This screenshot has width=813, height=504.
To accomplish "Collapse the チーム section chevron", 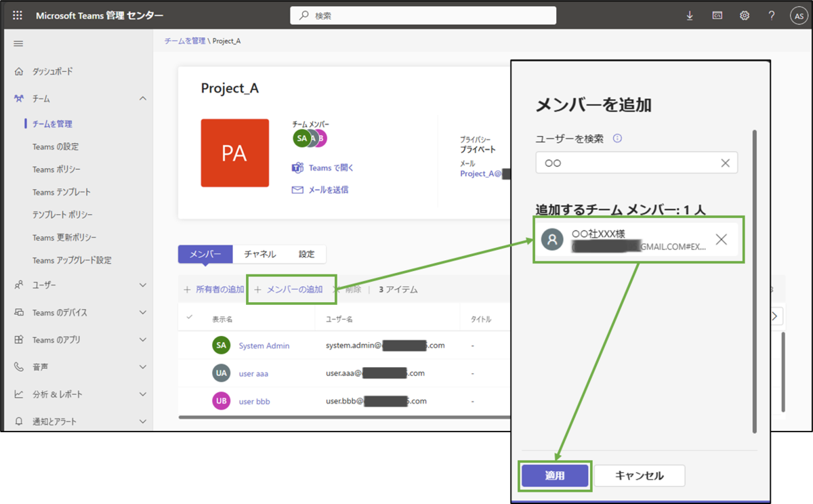I will tap(142, 99).
